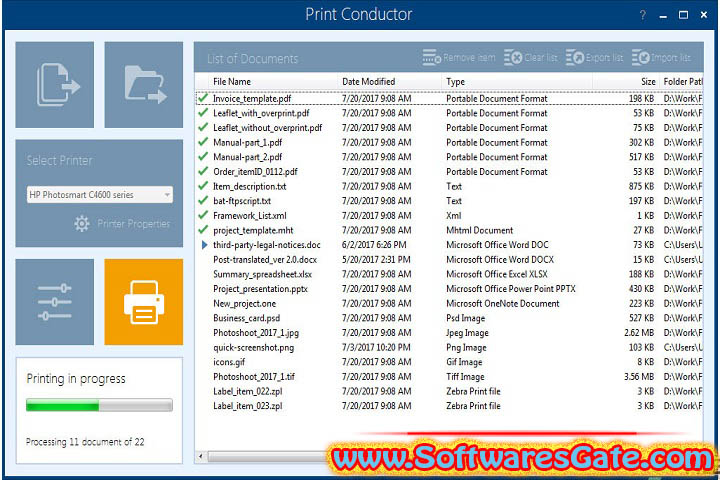
Task: Click the 7/3/2017 10:20 PM date cell
Action: click(376, 348)
